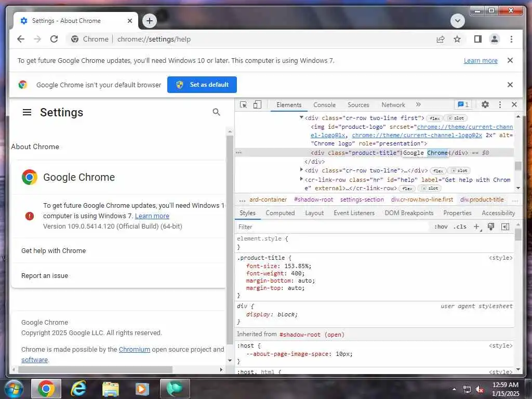Toggle the device toolbar in DevTools
This screenshot has width=532, height=399.
coord(257,105)
